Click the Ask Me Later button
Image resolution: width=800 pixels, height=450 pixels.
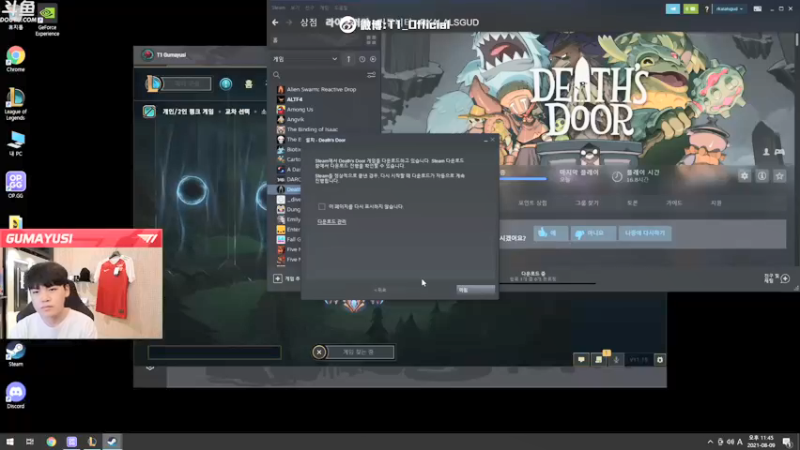[645, 233]
